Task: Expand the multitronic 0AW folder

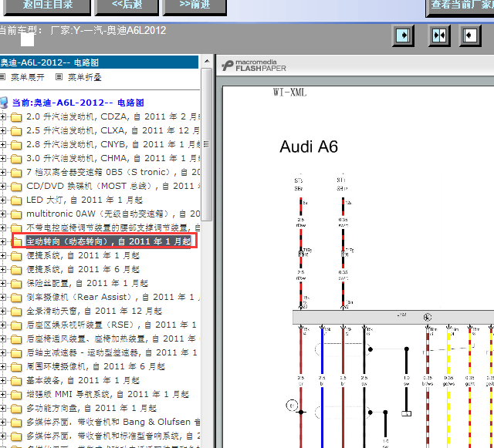Action: coord(3,214)
